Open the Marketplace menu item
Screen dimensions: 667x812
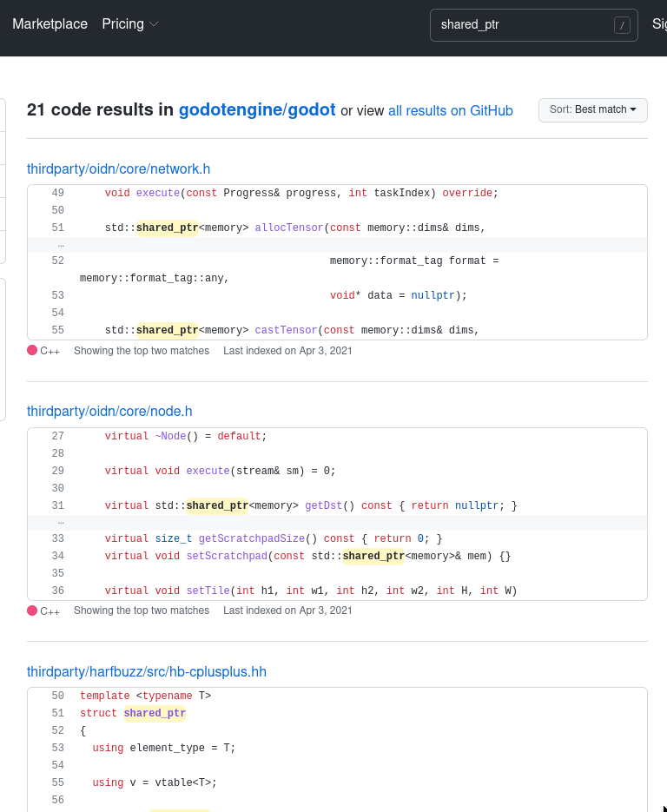50,24
